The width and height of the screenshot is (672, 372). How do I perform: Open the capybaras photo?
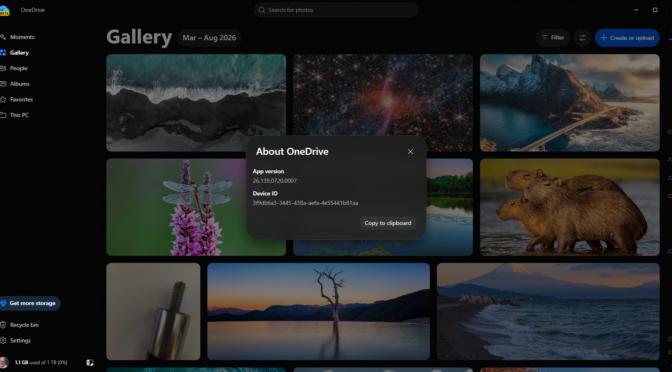570,207
